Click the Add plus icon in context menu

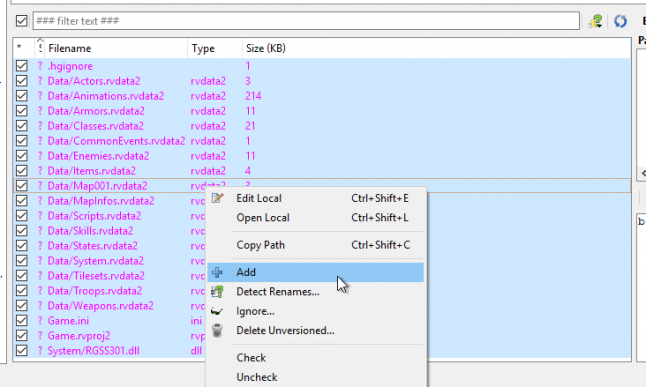click(x=217, y=272)
